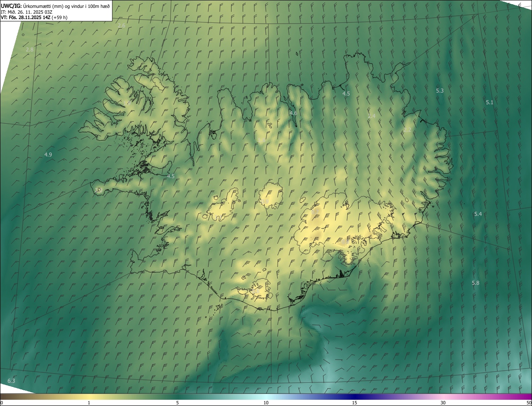Click the color scale tick label '10'

(266, 403)
